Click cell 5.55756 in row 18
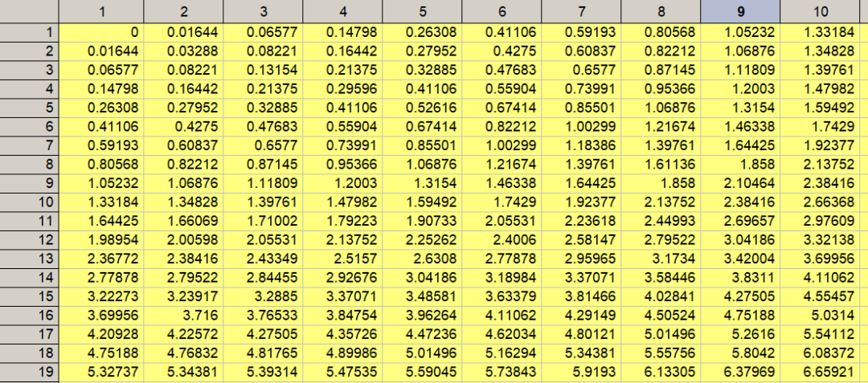 (661, 353)
